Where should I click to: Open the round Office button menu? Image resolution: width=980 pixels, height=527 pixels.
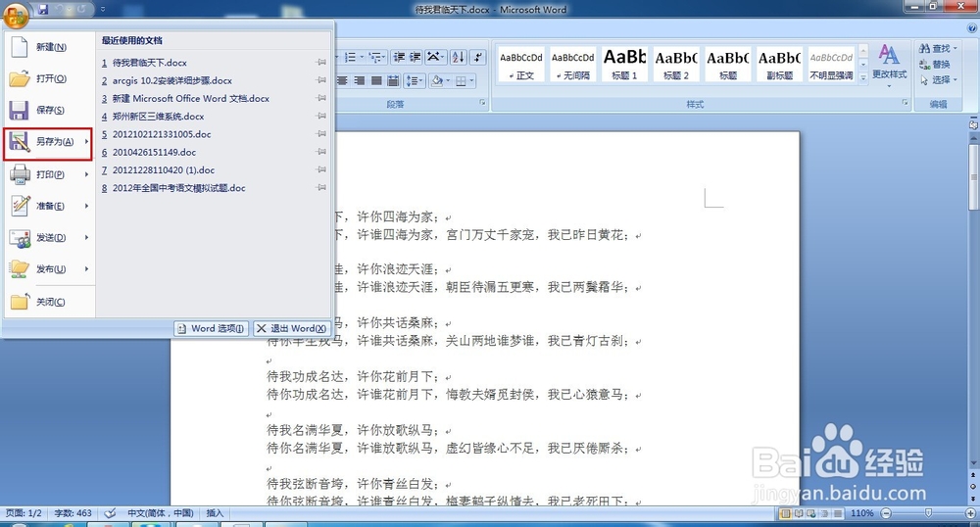tap(16, 16)
